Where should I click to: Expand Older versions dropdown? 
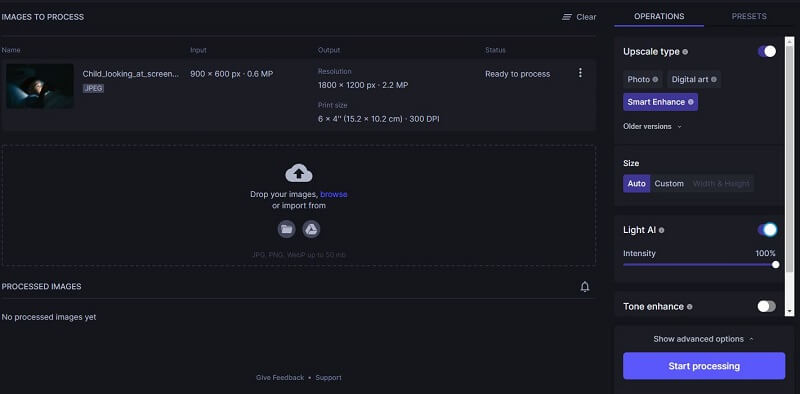[652, 127]
